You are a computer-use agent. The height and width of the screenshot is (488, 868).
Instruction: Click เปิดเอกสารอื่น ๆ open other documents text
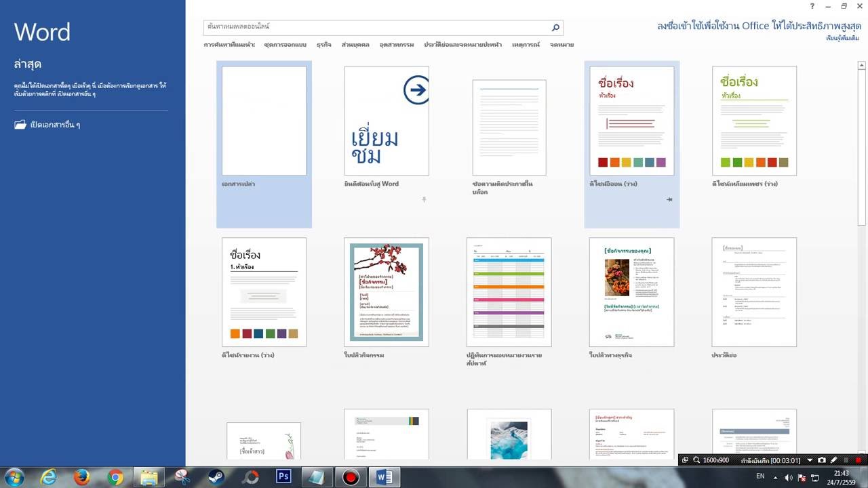pos(56,125)
